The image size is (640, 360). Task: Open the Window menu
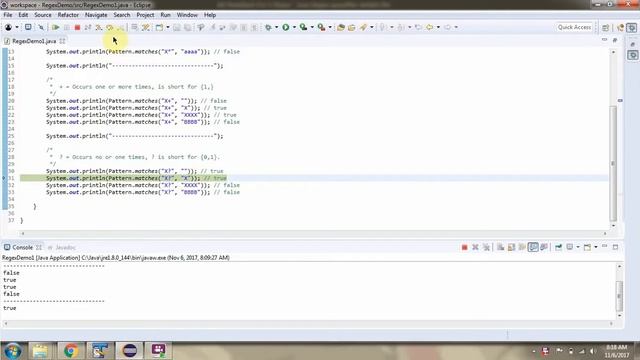(x=187, y=15)
